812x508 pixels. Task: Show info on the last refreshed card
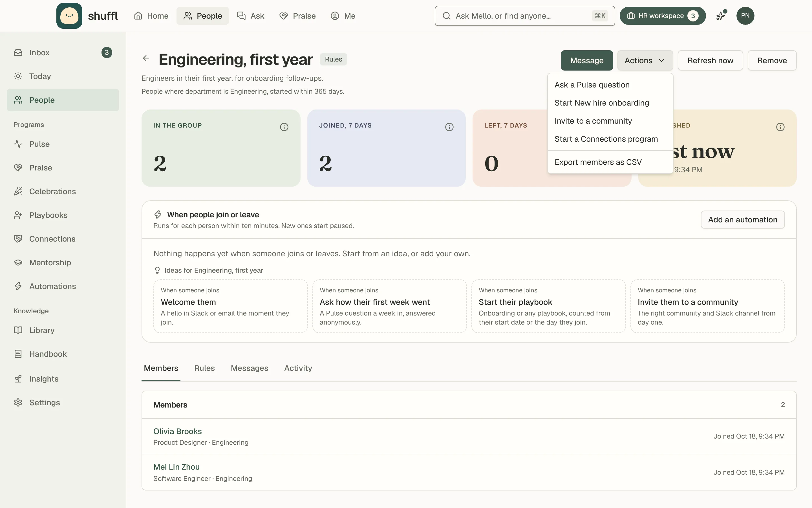click(780, 127)
